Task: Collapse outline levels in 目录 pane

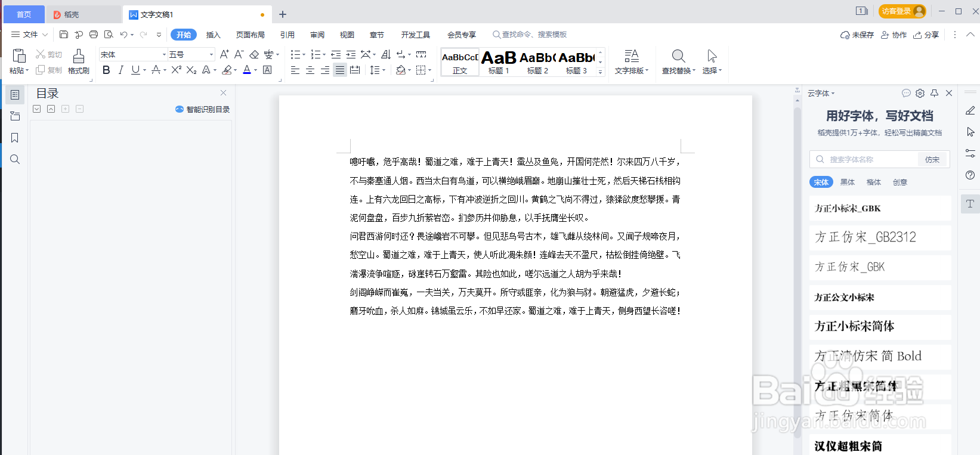Action: (x=51, y=109)
